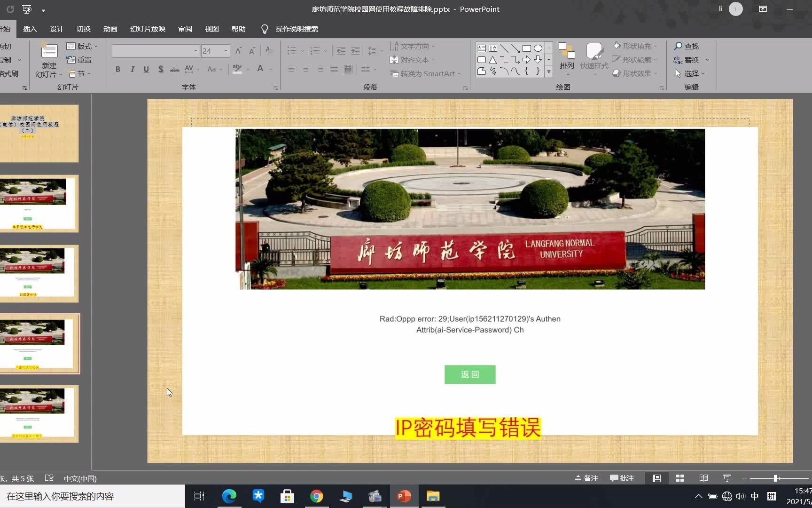
Task: Select the Text Box shape
Action: (x=481, y=48)
